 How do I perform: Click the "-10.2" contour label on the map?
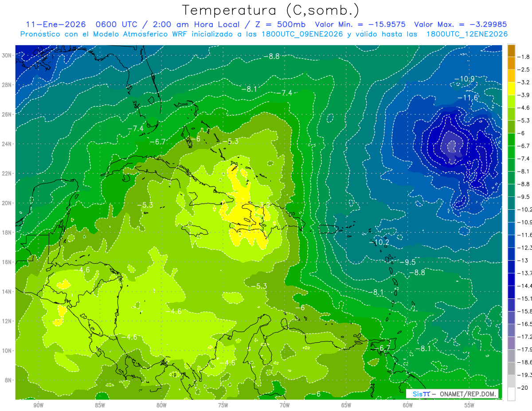click(379, 243)
